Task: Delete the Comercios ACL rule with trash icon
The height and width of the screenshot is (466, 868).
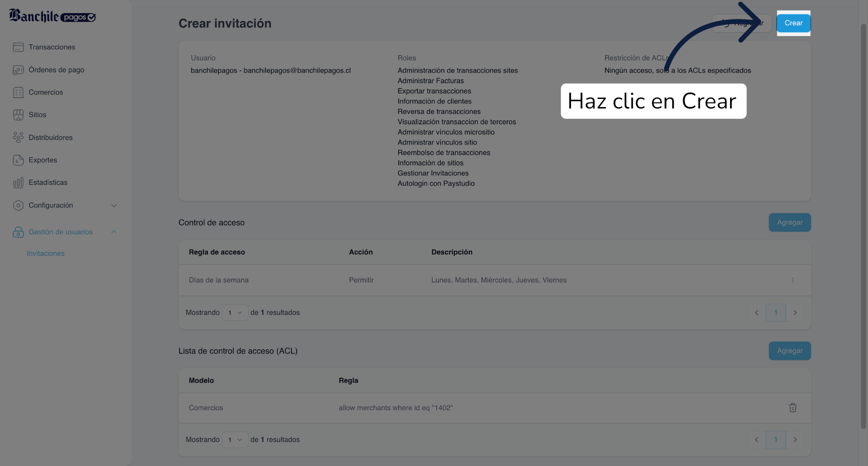Action: coord(793,408)
